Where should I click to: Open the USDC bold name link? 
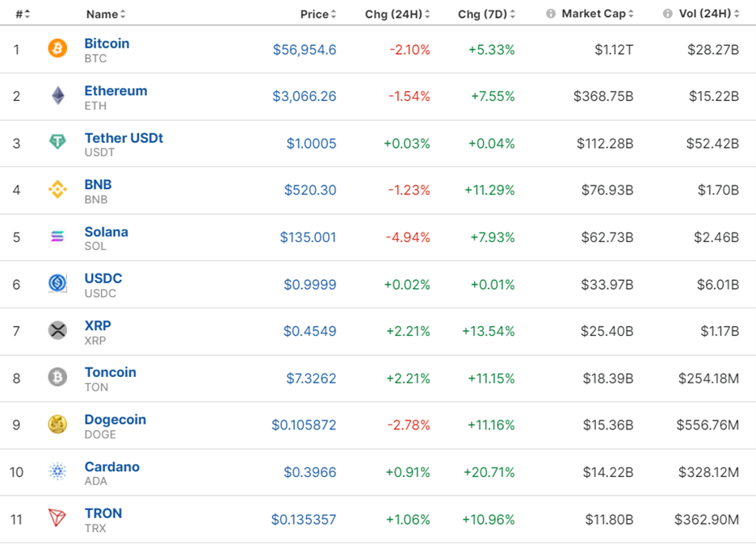tap(103, 278)
